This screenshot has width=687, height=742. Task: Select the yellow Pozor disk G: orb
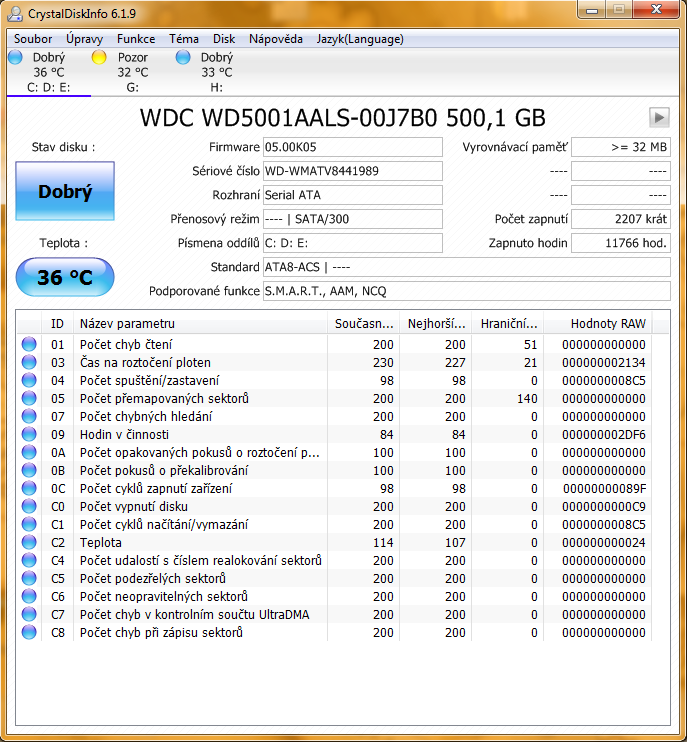[x=99, y=57]
